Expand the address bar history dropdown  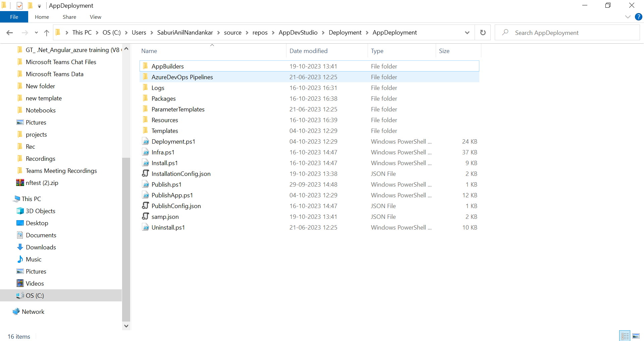[467, 33]
